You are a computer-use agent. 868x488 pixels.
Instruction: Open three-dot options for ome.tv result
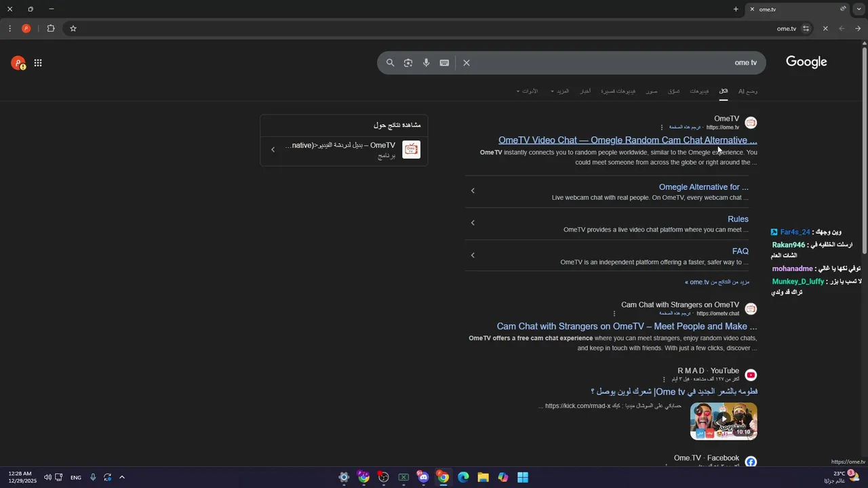(662, 127)
